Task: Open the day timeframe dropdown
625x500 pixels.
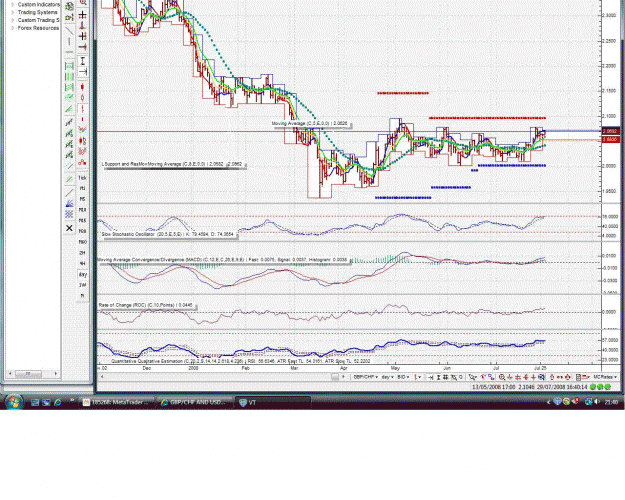Action: [387, 377]
